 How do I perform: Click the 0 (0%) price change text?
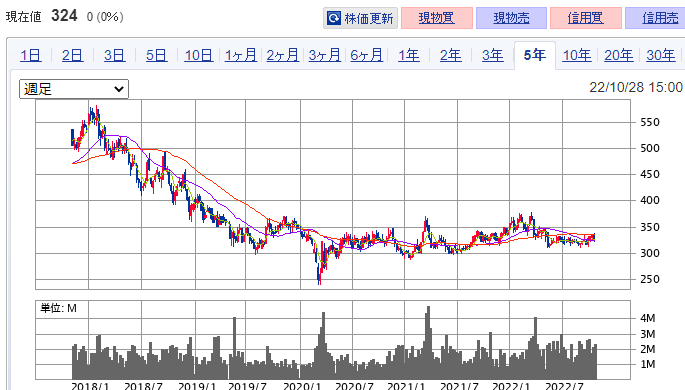105,17
